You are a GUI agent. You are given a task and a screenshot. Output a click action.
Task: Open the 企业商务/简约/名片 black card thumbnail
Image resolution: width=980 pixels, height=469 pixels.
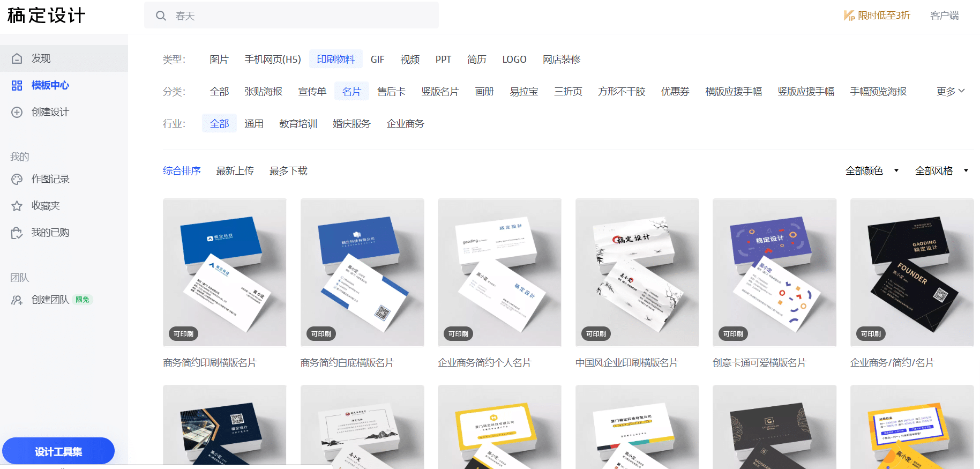click(912, 273)
